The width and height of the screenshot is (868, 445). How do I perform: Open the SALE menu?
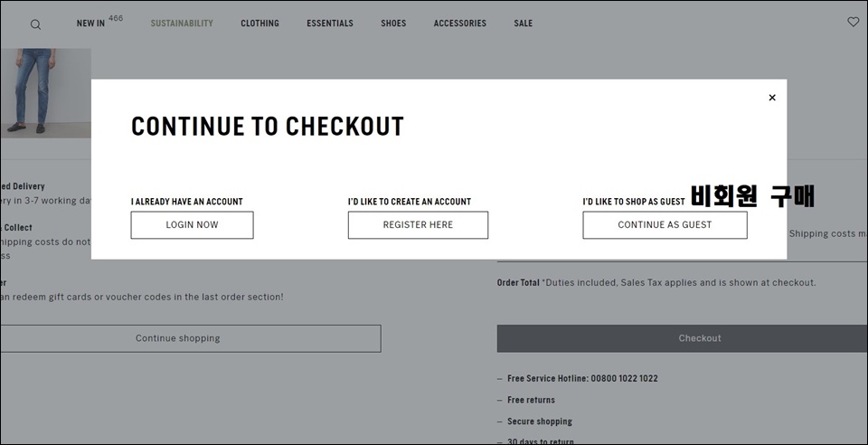point(524,24)
